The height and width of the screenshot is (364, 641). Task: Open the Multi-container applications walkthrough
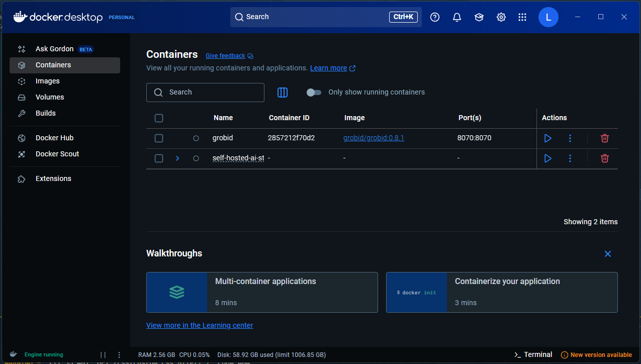(262, 293)
